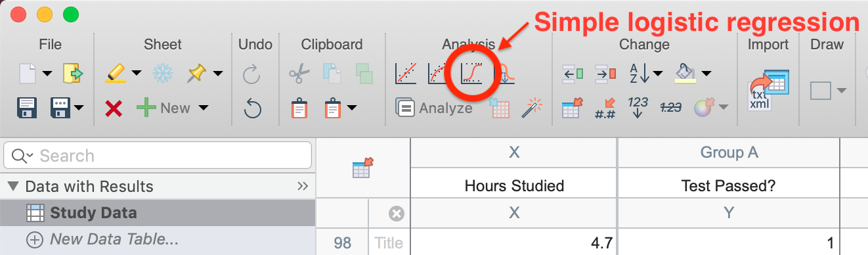Click the magic wand icon
This screenshot has height=255, width=868.
(531, 108)
